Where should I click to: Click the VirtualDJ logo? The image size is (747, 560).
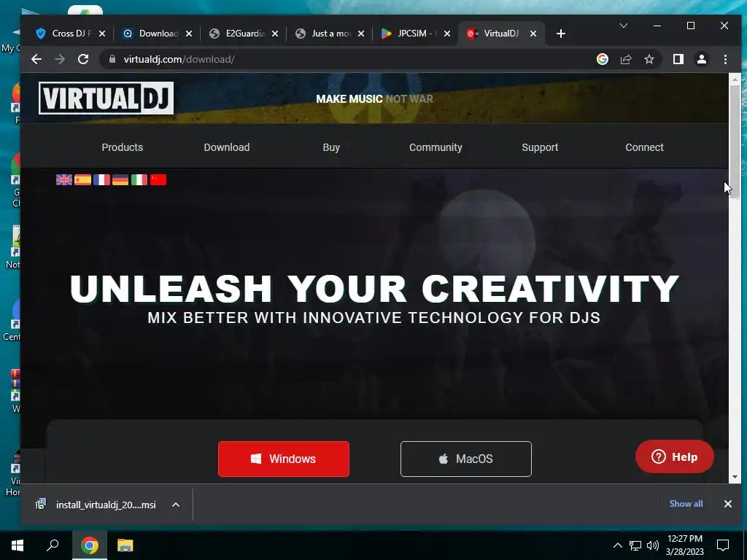107,98
